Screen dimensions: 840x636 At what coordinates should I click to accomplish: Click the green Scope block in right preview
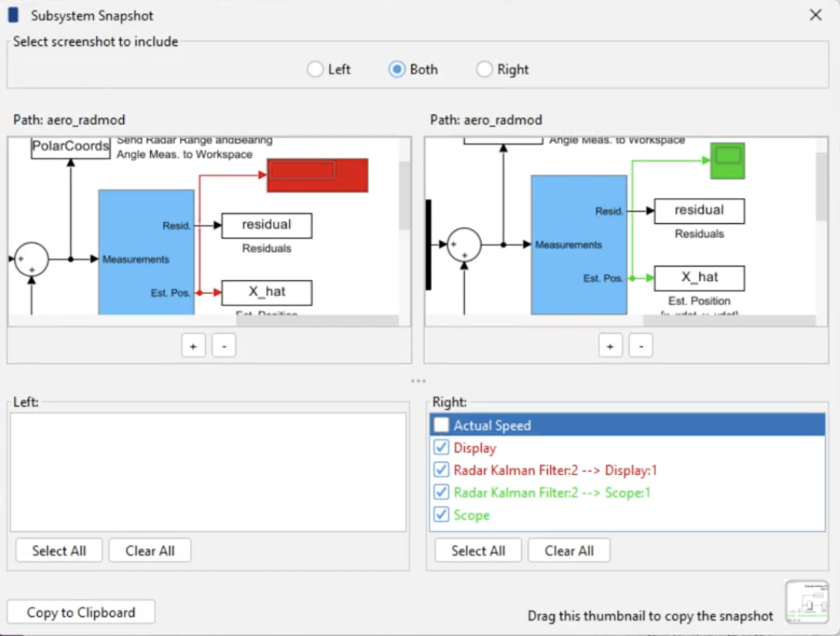727,160
